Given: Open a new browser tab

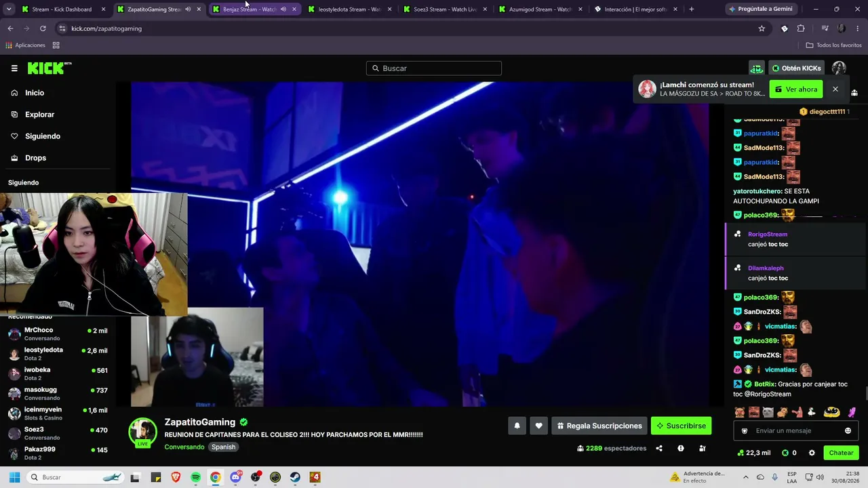Looking at the screenshot, I should pyautogui.click(x=692, y=9).
